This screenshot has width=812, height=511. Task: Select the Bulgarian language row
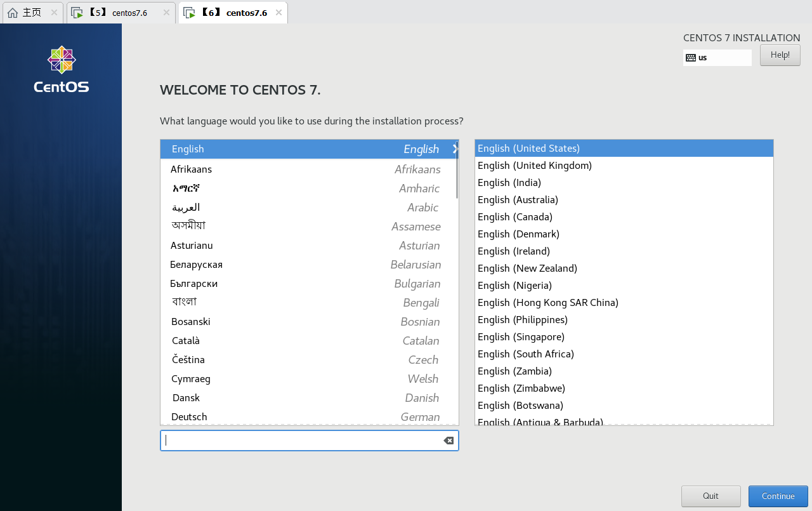tap(310, 284)
